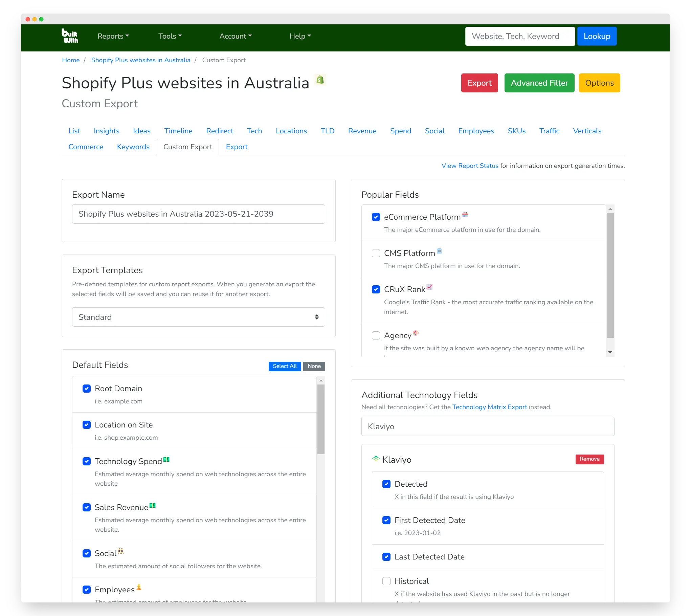Click the Popular Fields scrollbar down arrow
Screen dimensions: 691x616
(610, 352)
